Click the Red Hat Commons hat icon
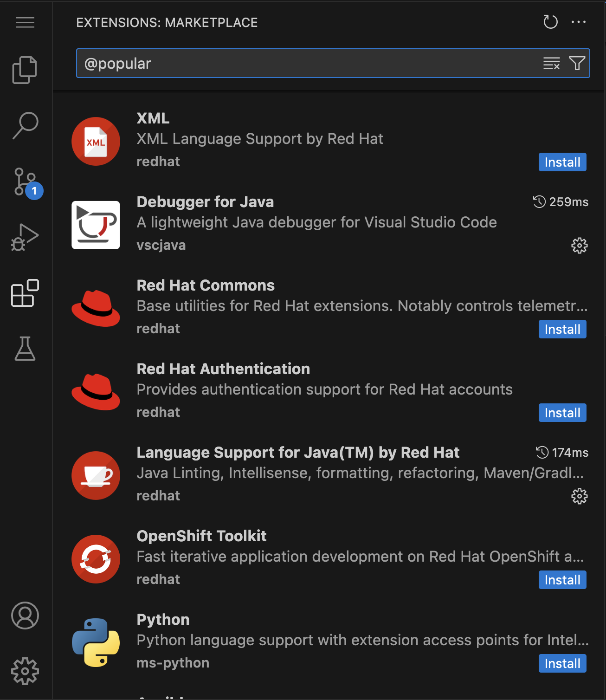This screenshot has width=606, height=700. 96,308
